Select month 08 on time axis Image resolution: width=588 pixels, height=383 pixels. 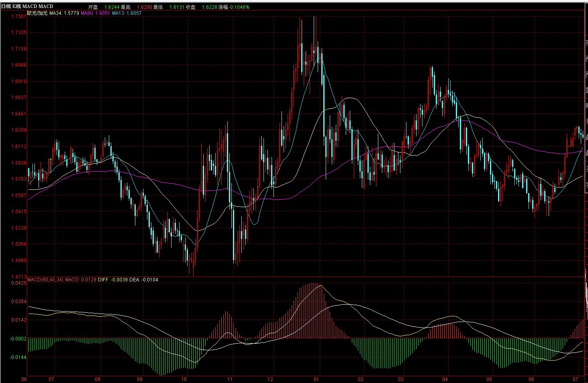98,379
